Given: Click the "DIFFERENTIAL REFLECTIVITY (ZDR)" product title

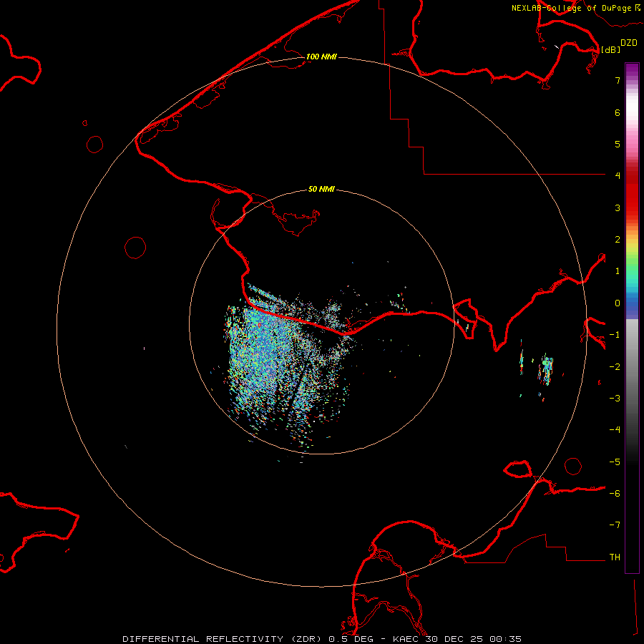Looking at the screenshot, I should tap(223, 639).
